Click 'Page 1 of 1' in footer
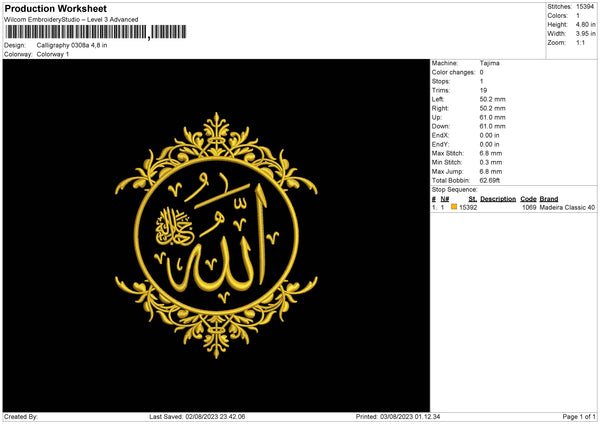 [579, 416]
